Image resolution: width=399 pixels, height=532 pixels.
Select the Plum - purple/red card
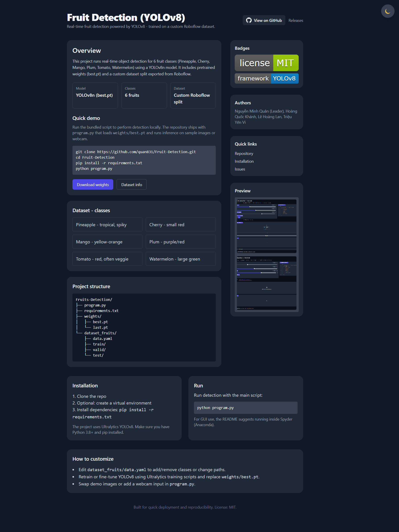point(181,242)
